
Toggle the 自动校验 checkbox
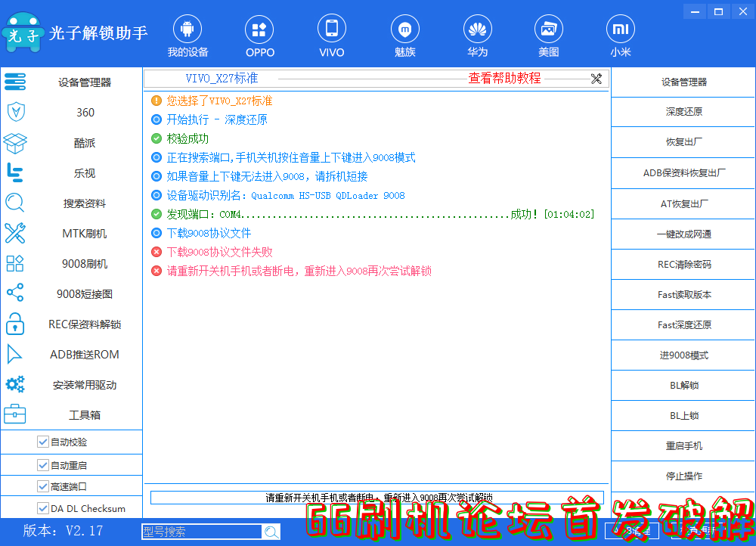(x=43, y=442)
